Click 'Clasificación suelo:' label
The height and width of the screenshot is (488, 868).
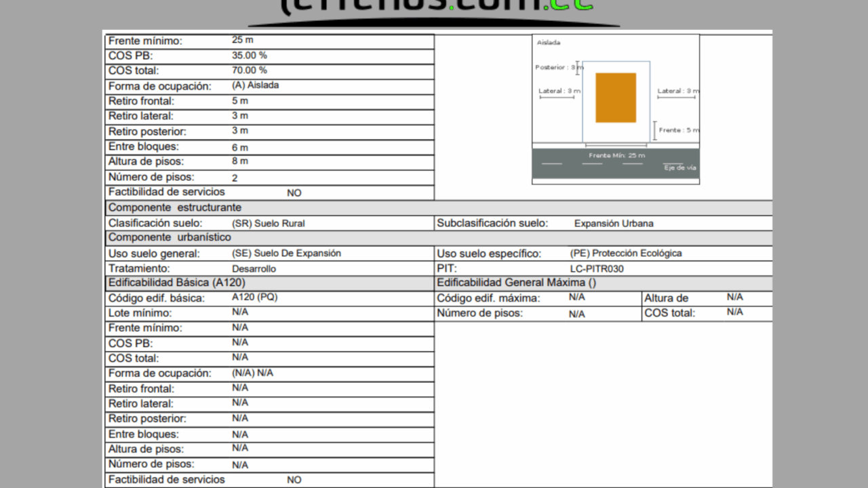tap(155, 223)
